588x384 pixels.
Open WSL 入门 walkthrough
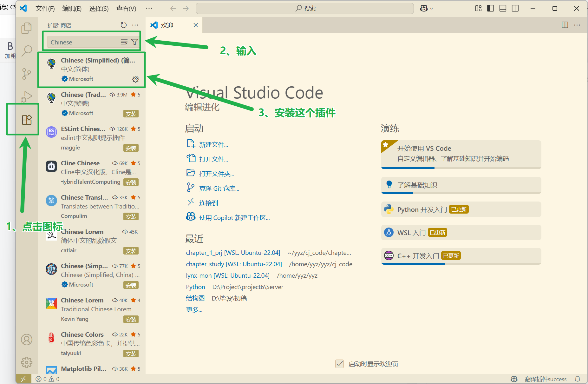coord(461,233)
